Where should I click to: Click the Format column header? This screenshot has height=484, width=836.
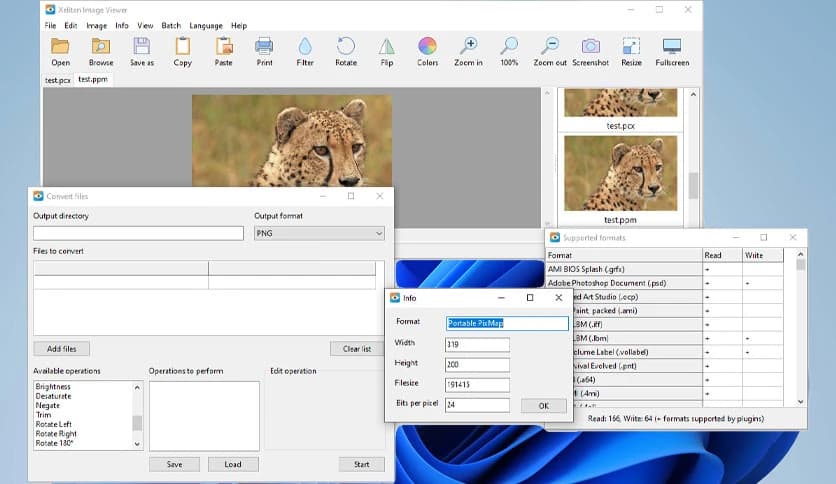pos(624,255)
